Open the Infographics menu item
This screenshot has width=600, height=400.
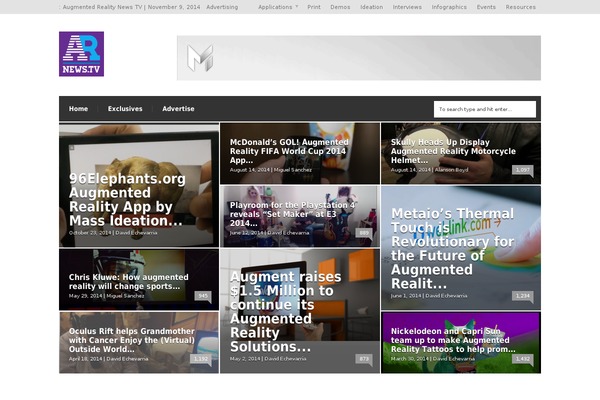[449, 7]
